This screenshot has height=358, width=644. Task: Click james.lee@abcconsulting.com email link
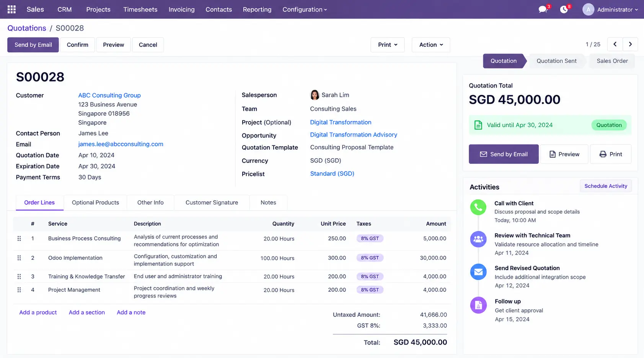(x=121, y=144)
